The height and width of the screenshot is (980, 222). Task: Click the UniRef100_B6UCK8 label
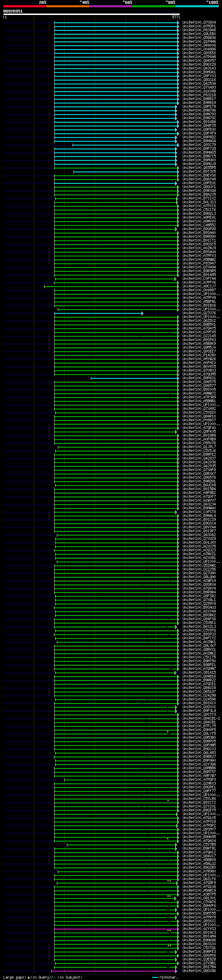199,485
